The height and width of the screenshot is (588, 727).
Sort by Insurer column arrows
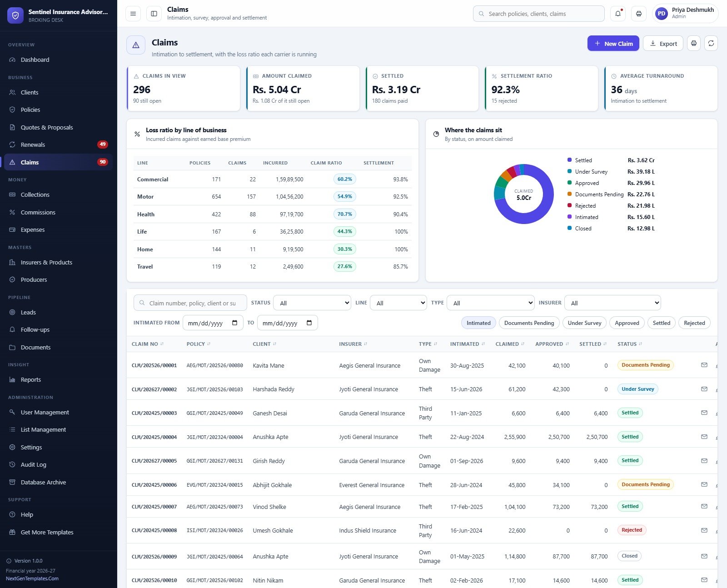click(x=366, y=344)
